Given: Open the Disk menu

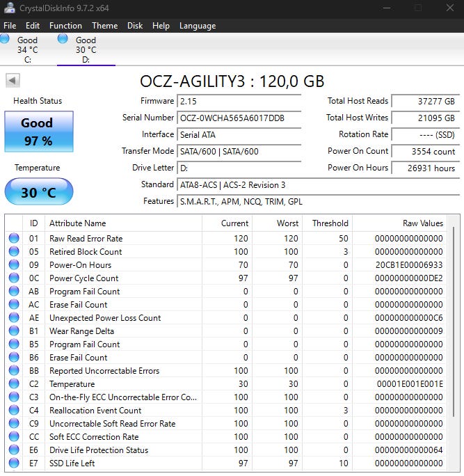Looking at the screenshot, I should pos(135,26).
